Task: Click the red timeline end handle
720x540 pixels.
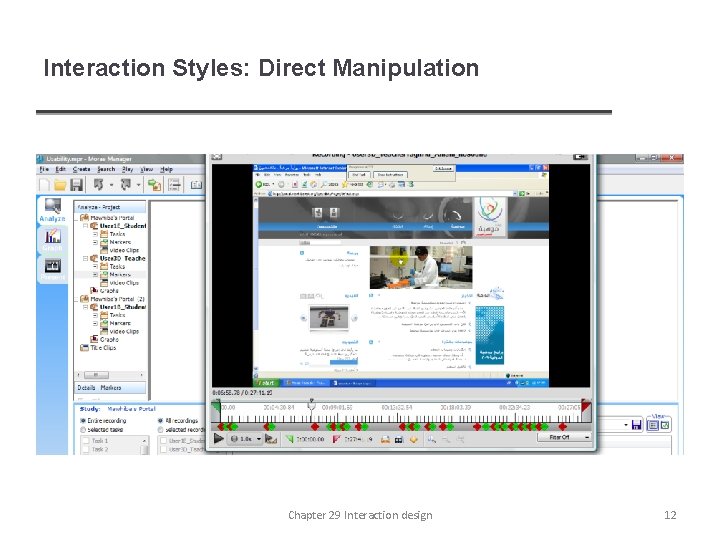Action: pyautogui.click(x=586, y=410)
